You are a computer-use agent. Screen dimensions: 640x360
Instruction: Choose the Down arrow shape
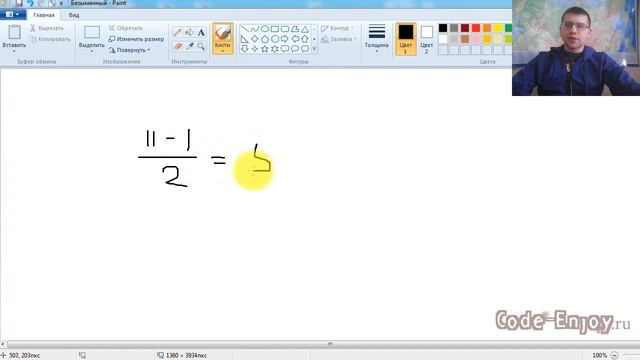pos(244,49)
